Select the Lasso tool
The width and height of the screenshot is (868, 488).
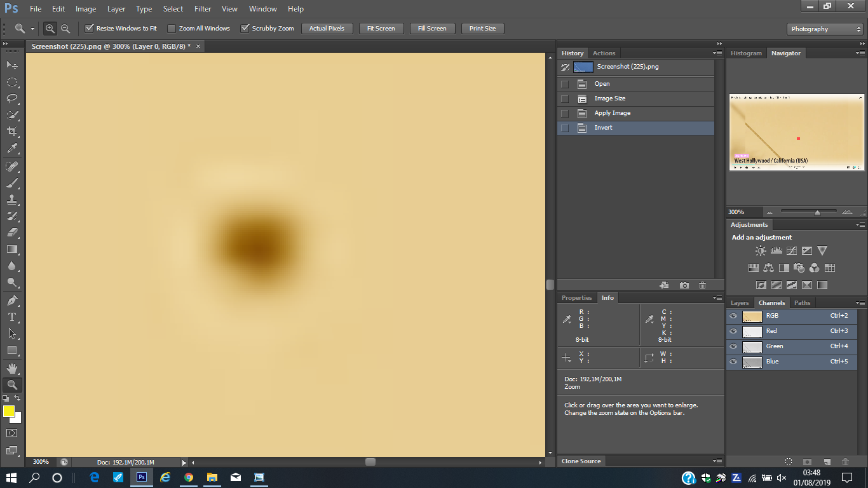pyautogui.click(x=11, y=98)
